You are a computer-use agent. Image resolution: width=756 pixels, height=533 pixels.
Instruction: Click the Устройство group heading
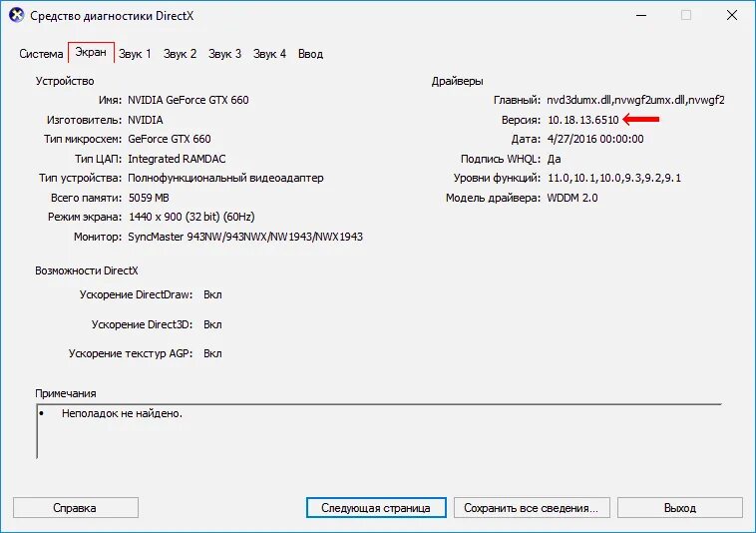[x=65, y=81]
